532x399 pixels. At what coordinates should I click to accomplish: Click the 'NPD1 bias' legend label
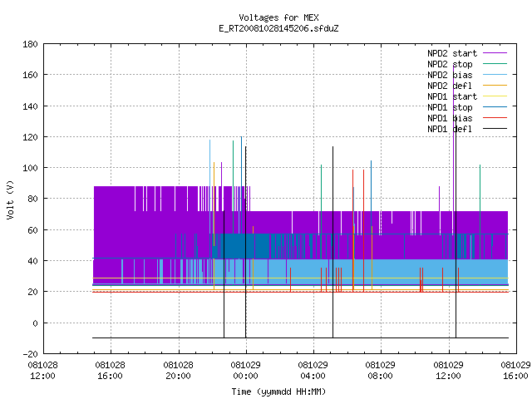(450, 118)
